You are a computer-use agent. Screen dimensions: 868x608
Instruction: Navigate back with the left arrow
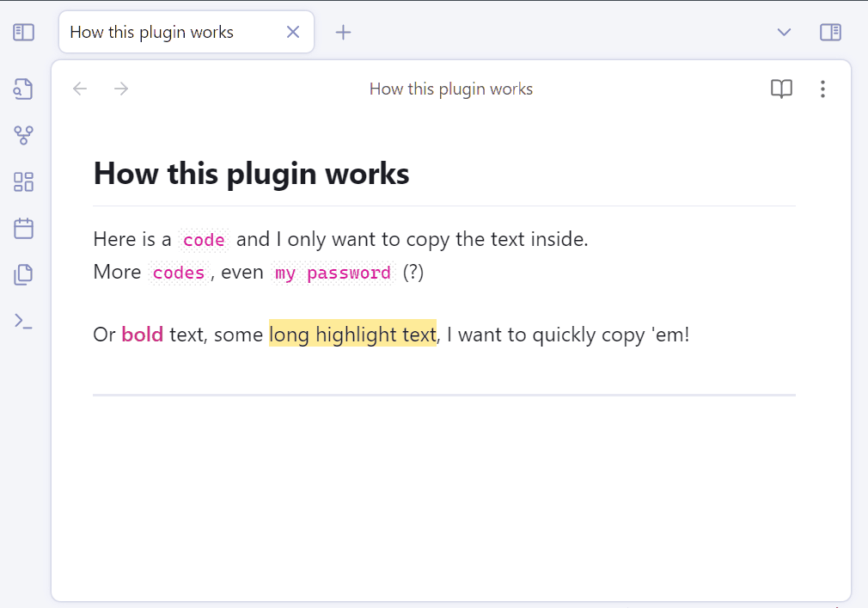pos(80,89)
